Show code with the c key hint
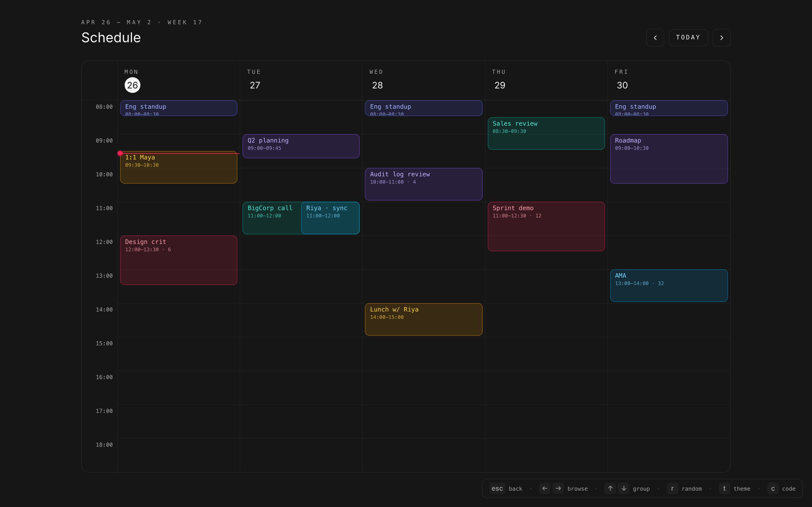 773,488
